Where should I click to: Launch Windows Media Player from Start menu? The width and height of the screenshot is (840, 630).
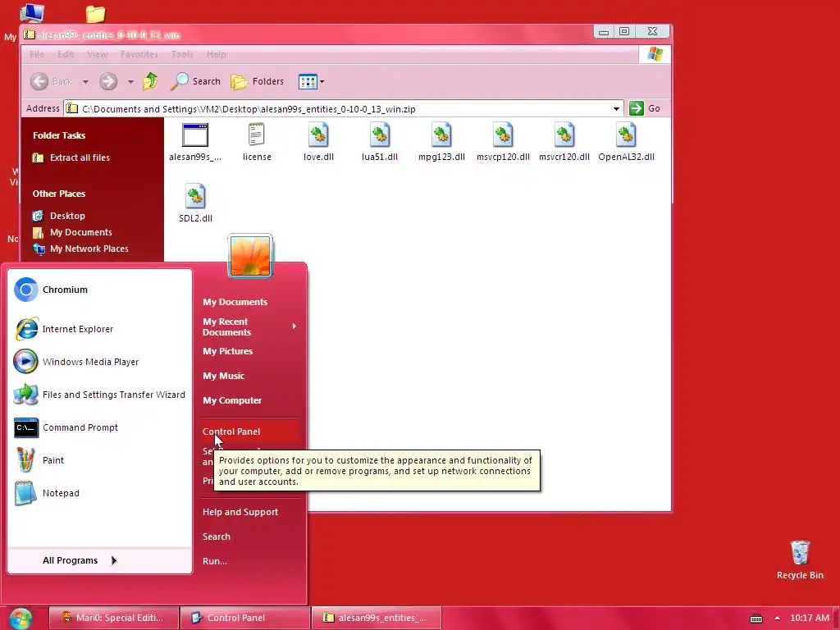click(x=99, y=362)
